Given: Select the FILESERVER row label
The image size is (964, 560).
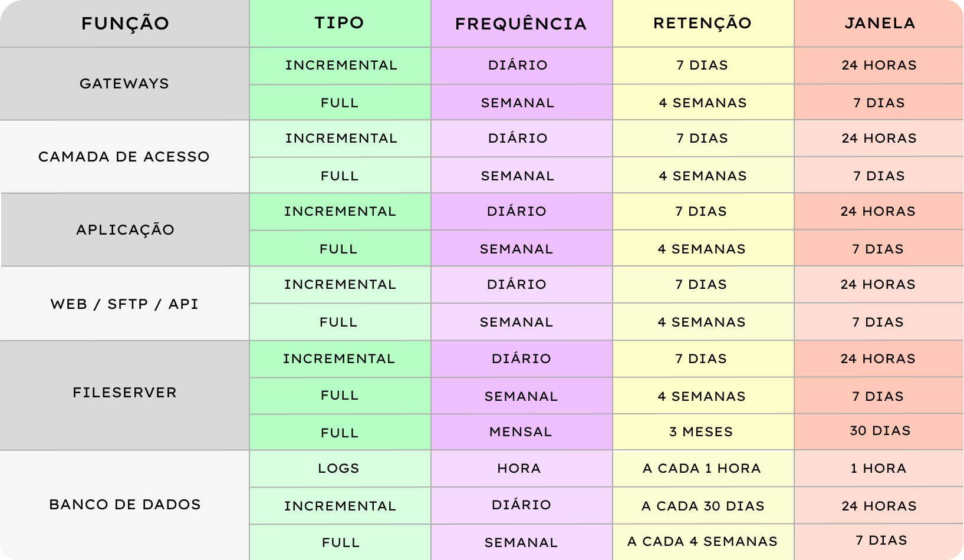Looking at the screenshot, I should [124, 393].
